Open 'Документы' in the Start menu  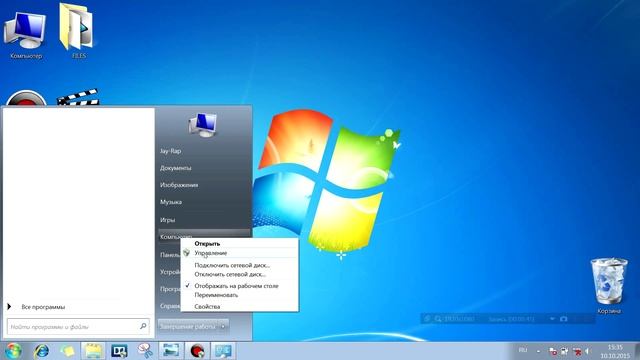coord(176,168)
